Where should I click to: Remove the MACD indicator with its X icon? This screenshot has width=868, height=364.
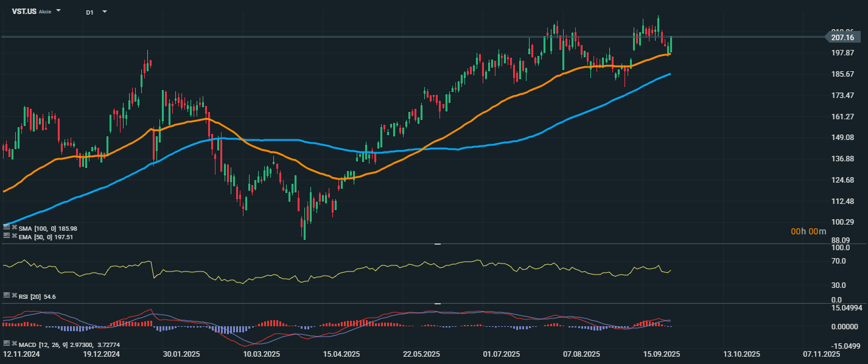[x=15, y=343]
